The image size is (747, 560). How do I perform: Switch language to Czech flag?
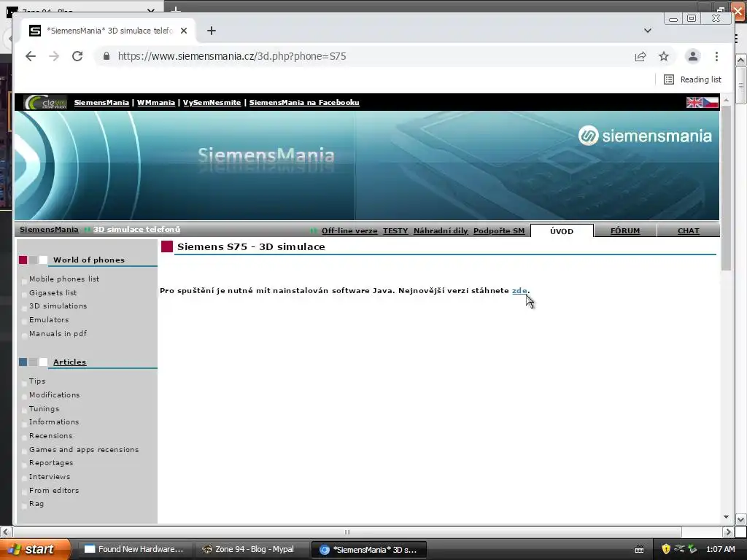[x=711, y=102]
